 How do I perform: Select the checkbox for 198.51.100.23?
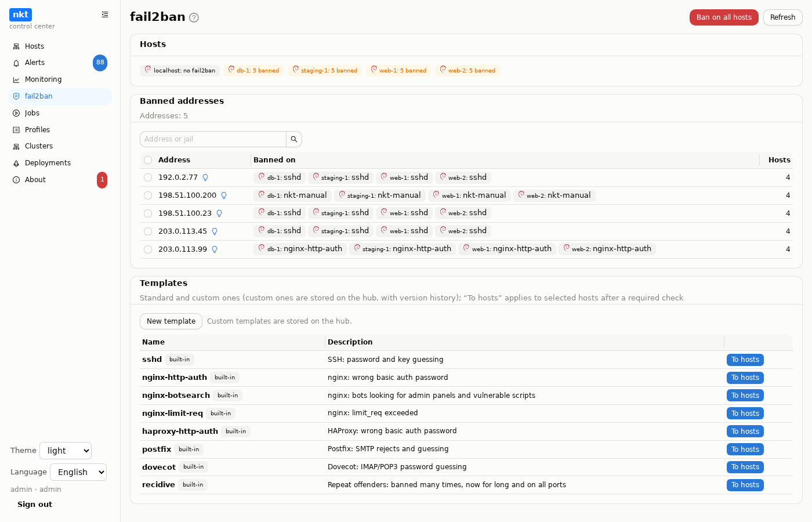[x=148, y=213]
